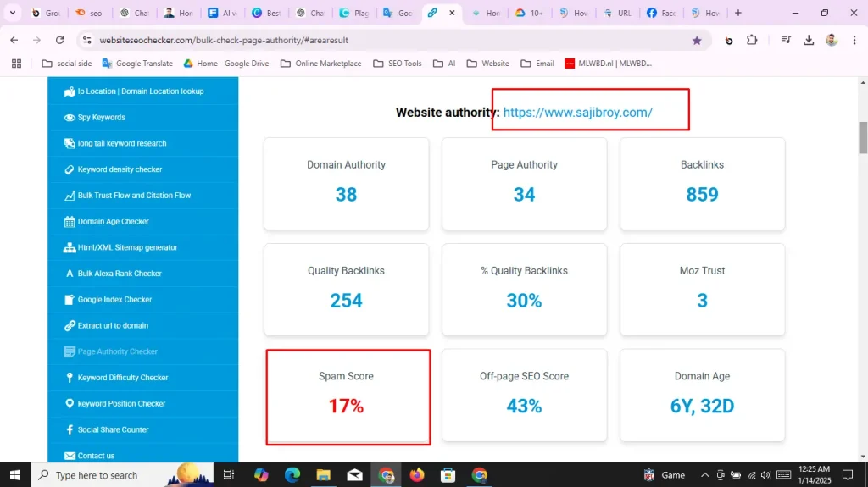
Task: Select Keyword Difficulty Checker icon
Action: [x=70, y=378]
